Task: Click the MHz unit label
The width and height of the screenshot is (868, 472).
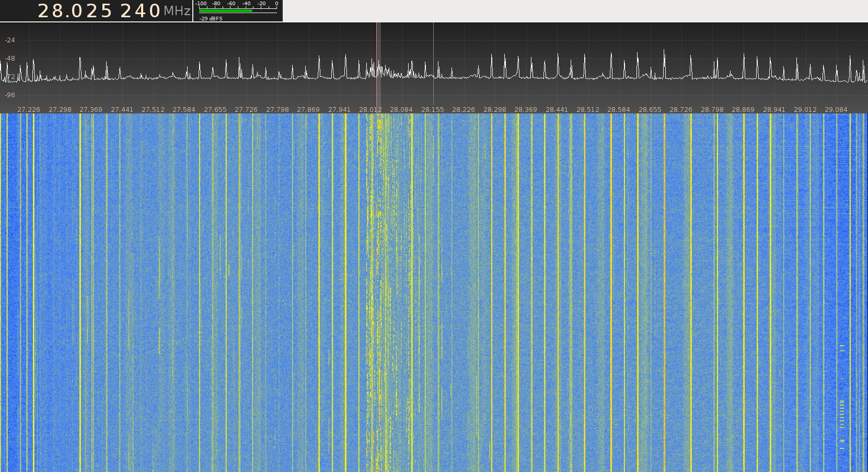Action: [x=177, y=11]
